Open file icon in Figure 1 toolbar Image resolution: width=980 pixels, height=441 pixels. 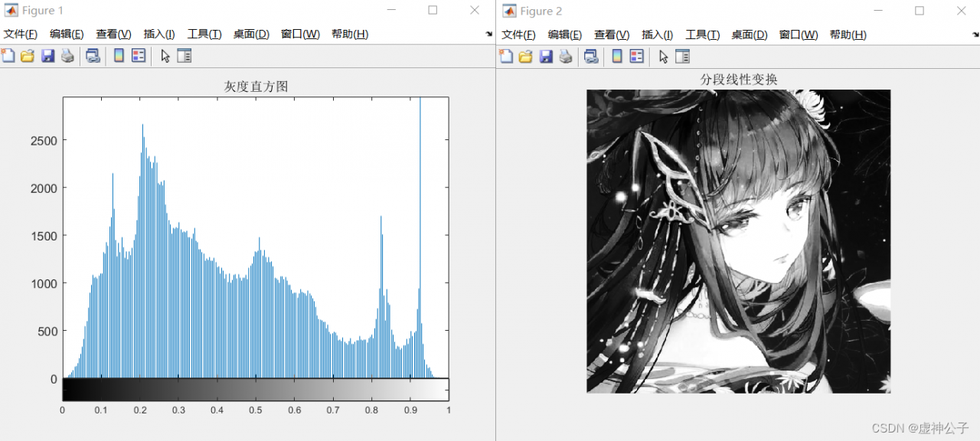[x=28, y=56]
